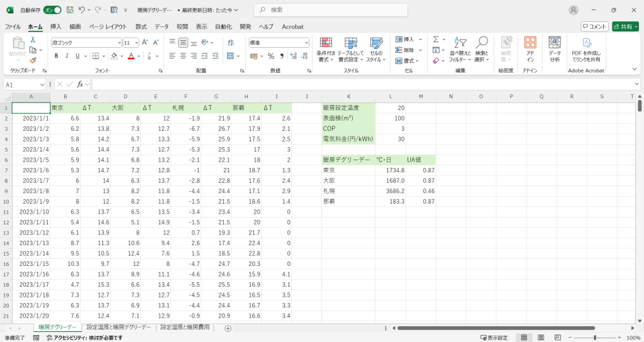Click the Share (共有) button

(x=626, y=26)
